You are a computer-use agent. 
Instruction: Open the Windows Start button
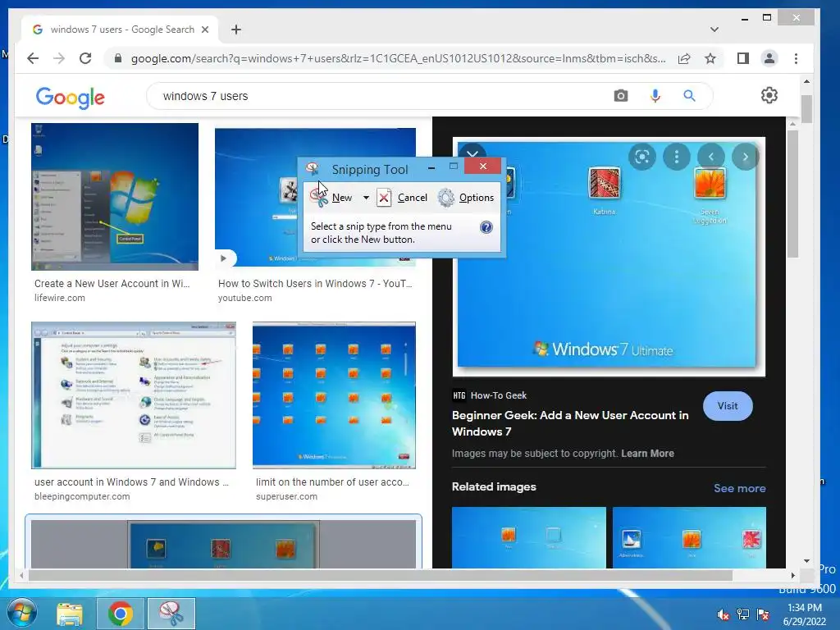22,614
